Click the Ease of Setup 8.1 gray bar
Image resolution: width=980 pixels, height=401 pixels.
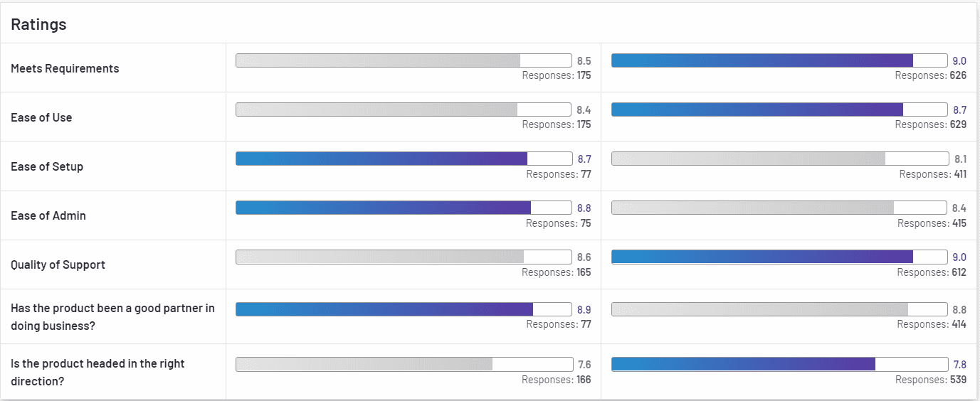tap(779, 159)
